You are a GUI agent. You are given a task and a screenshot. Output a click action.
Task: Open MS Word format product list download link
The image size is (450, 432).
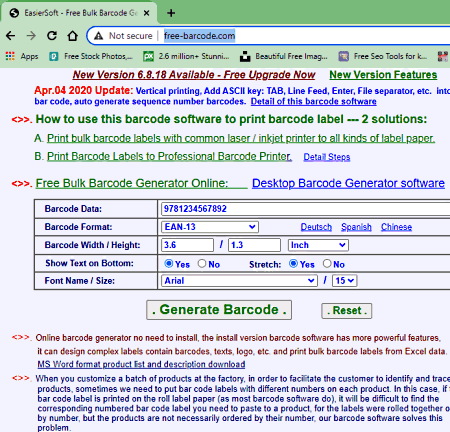141,364
